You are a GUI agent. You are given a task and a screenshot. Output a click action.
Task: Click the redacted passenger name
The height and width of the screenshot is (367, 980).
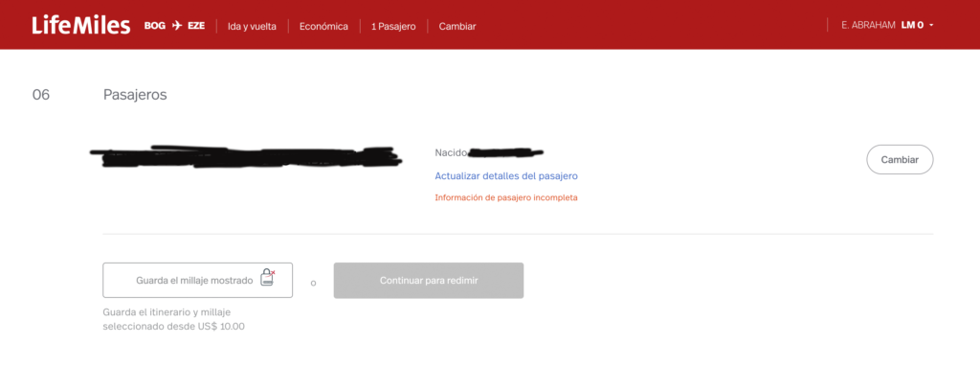pos(246,156)
